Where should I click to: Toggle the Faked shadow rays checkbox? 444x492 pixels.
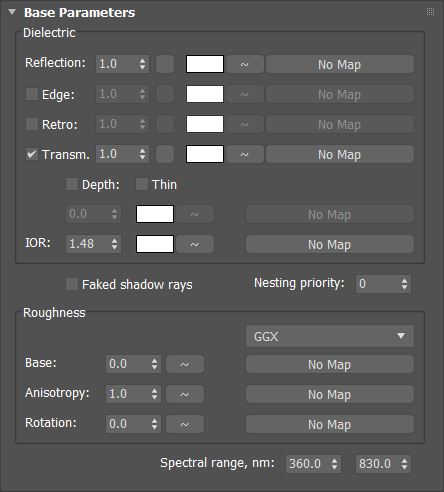tap(72, 284)
